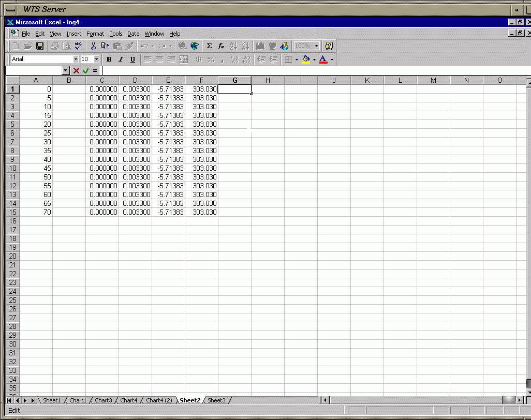Open the Paste Function fx tool
531x420 pixels.
pyautogui.click(x=221, y=46)
